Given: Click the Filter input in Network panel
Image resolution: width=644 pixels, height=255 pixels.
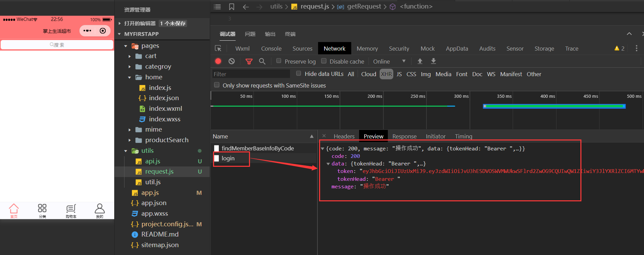Looking at the screenshot, I should tap(251, 74).
